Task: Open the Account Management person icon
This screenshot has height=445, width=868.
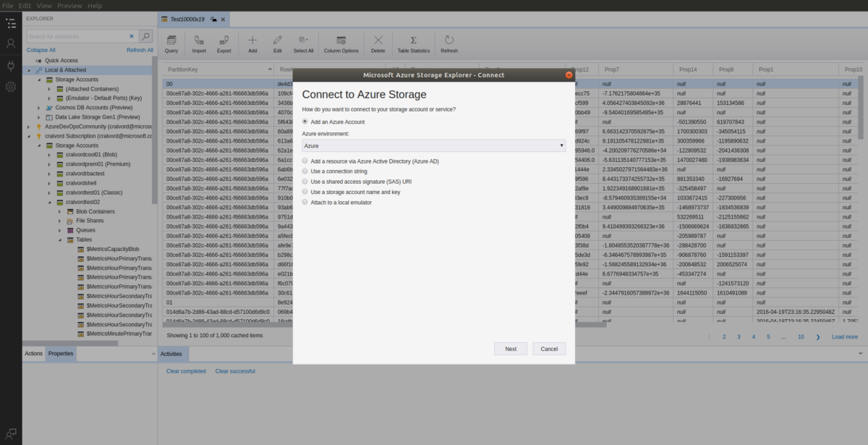Action: (11, 43)
